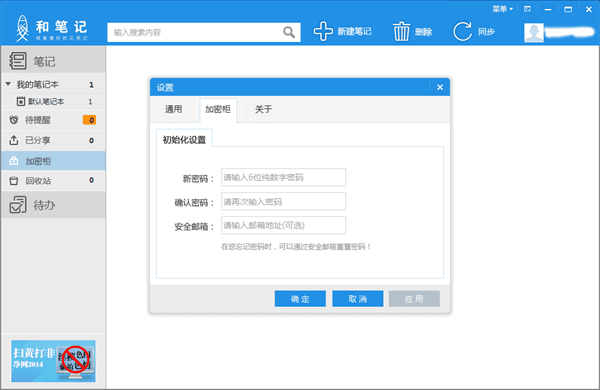Open the 待办 to-do section
The image size is (600, 390).
point(53,205)
